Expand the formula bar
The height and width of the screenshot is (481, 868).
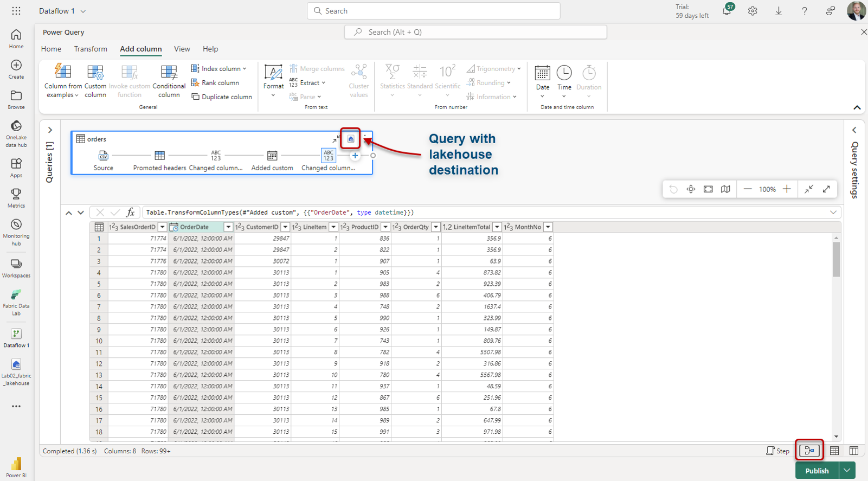point(833,213)
